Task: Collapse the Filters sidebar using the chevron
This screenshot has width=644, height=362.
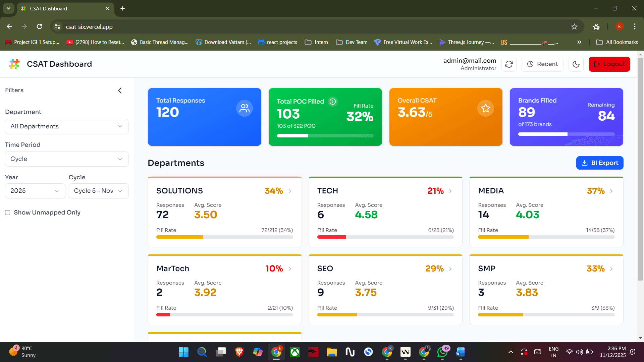Action: click(x=120, y=90)
